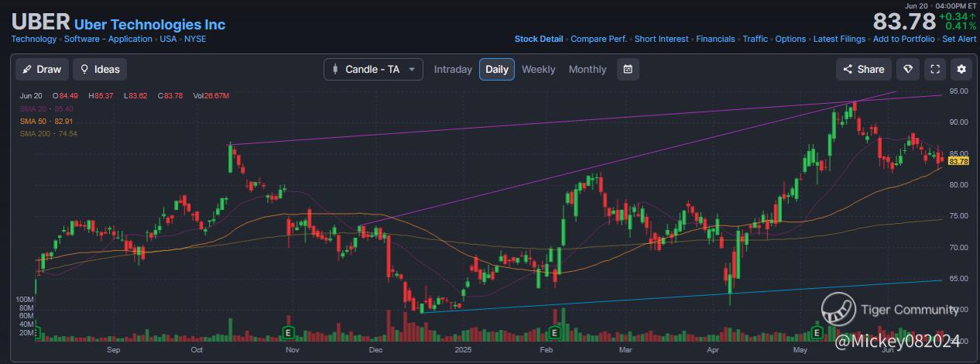Screen dimensions: 980x364
Task: Open the Compare Perf. link
Action: 598,39
